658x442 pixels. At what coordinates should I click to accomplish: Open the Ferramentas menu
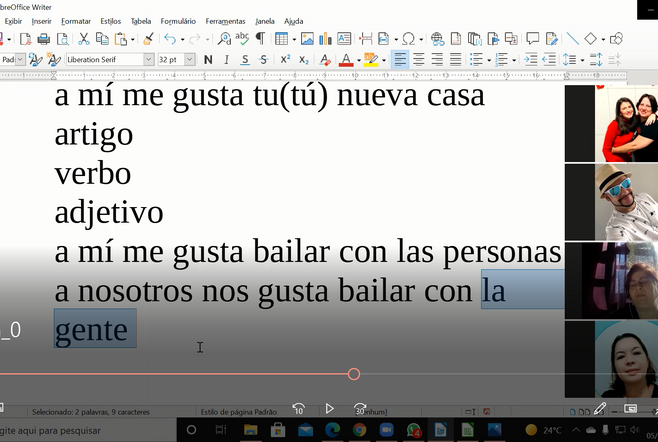pos(225,21)
